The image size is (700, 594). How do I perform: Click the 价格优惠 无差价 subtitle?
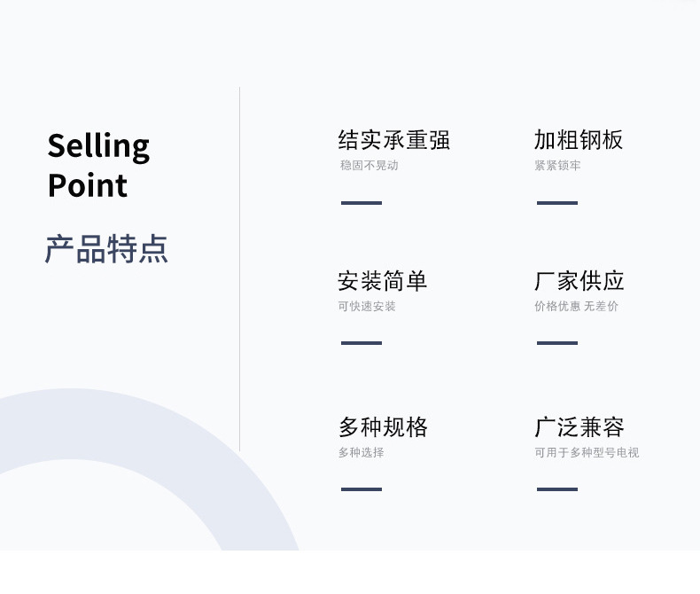[576, 307]
